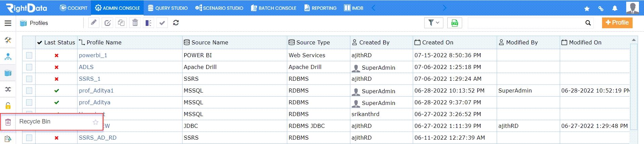Open the Batch Console tab
The width and height of the screenshot is (644, 144).
274,8
